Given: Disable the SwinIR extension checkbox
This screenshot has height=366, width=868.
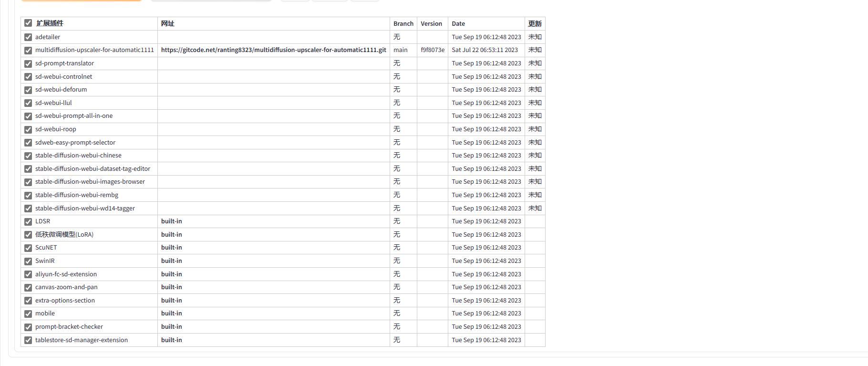Looking at the screenshot, I should click(x=28, y=261).
